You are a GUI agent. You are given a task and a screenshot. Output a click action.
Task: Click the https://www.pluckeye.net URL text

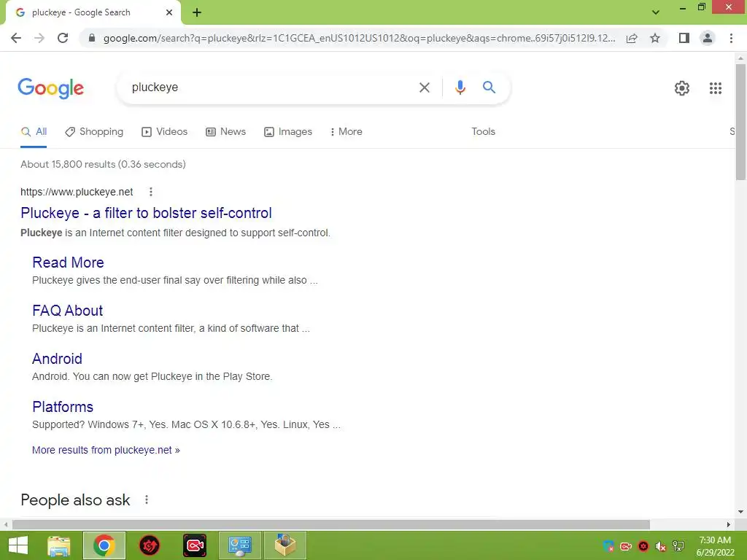point(77,192)
